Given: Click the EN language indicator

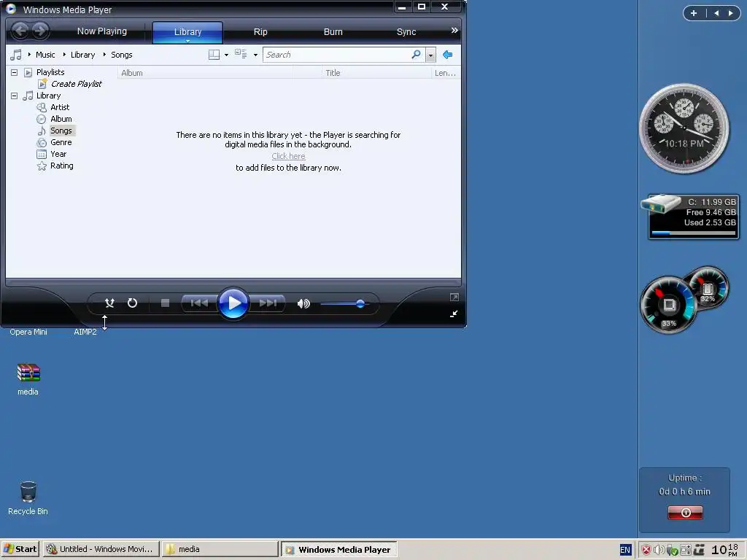Looking at the screenshot, I should (625, 550).
